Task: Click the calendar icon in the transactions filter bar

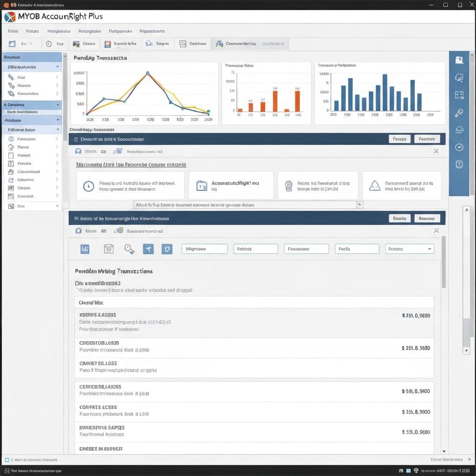Action: pos(108,249)
